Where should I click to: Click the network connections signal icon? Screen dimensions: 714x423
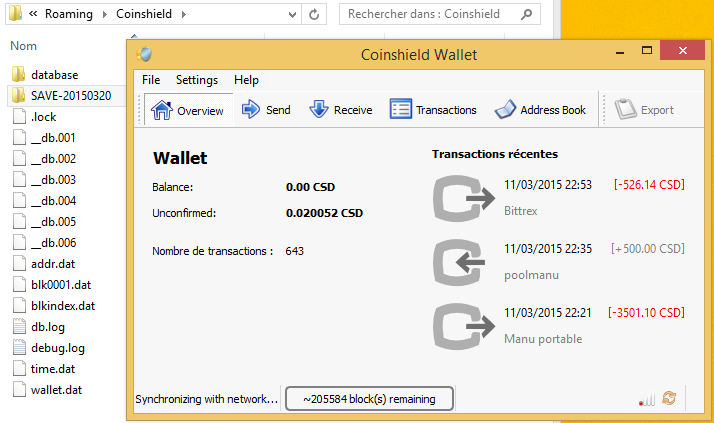tap(647, 399)
